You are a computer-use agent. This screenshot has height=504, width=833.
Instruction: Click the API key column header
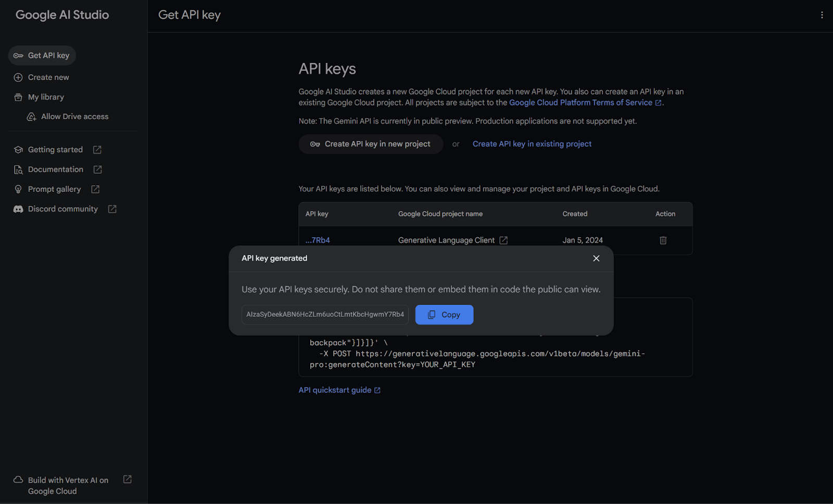coord(317,214)
